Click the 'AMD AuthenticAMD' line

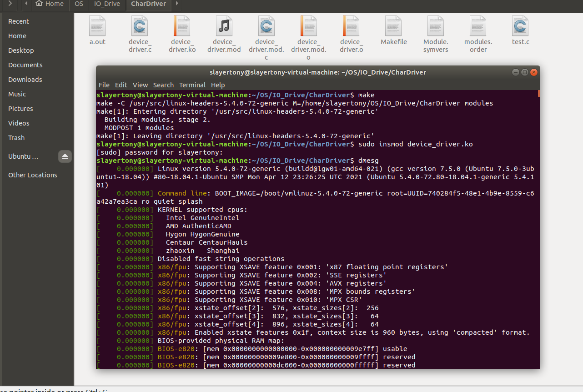tap(198, 226)
